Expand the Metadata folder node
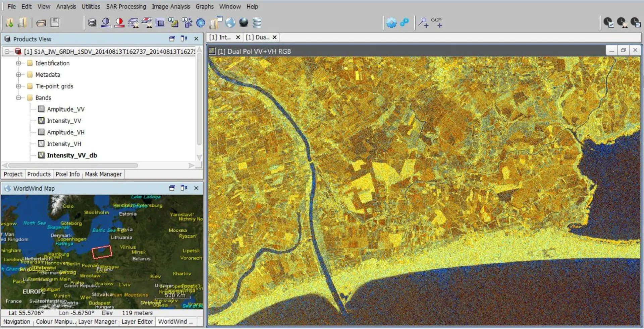The height and width of the screenshot is (329, 644). click(x=18, y=75)
